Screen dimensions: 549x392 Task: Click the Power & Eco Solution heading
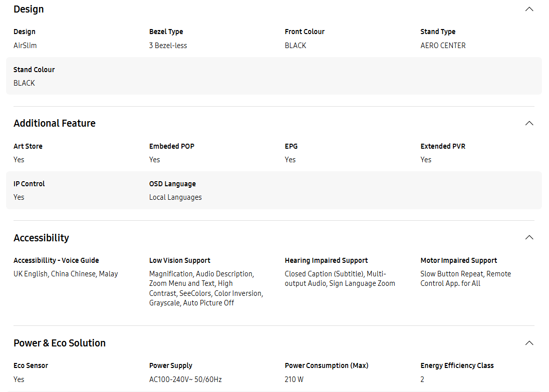pyautogui.click(x=60, y=343)
